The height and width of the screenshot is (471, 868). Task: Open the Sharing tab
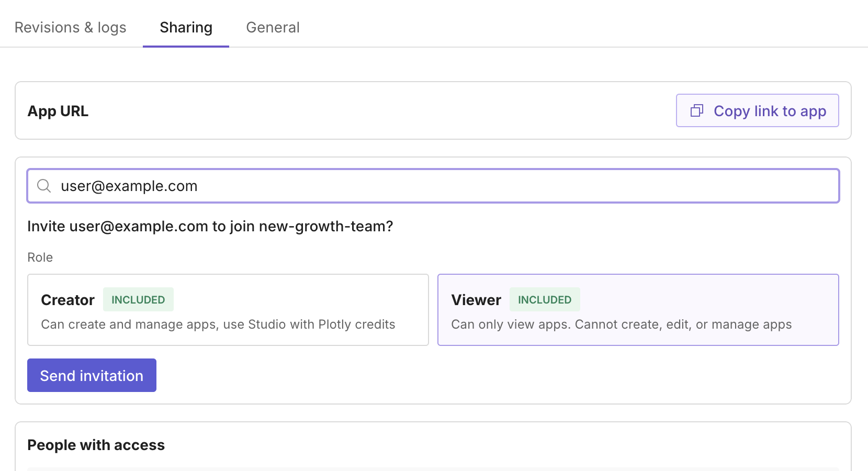(x=186, y=27)
